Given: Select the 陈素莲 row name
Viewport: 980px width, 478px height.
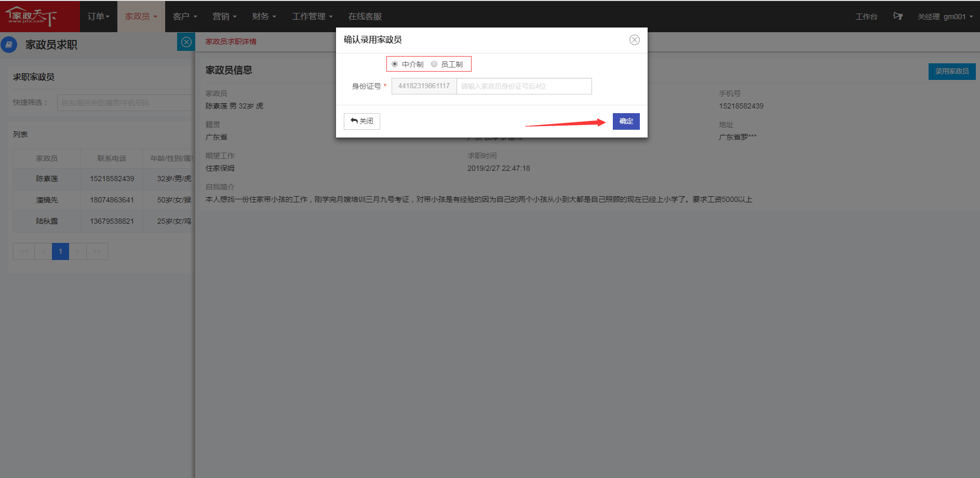Looking at the screenshot, I should pyautogui.click(x=47, y=179).
